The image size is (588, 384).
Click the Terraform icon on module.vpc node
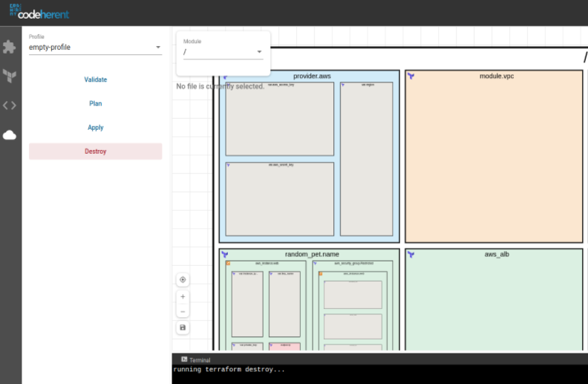tap(411, 76)
